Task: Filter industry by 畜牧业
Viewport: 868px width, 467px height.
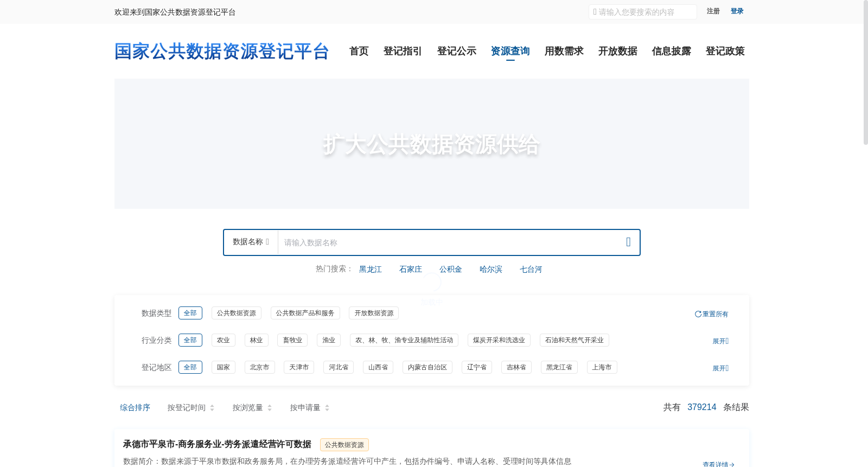Action: tap(292, 340)
